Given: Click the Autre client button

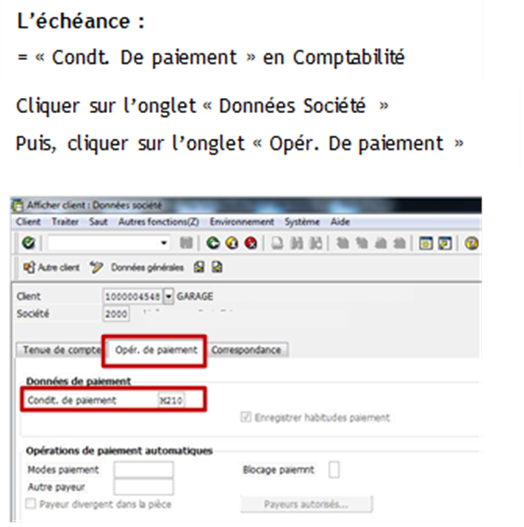Looking at the screenshot, I should [51, 268].
